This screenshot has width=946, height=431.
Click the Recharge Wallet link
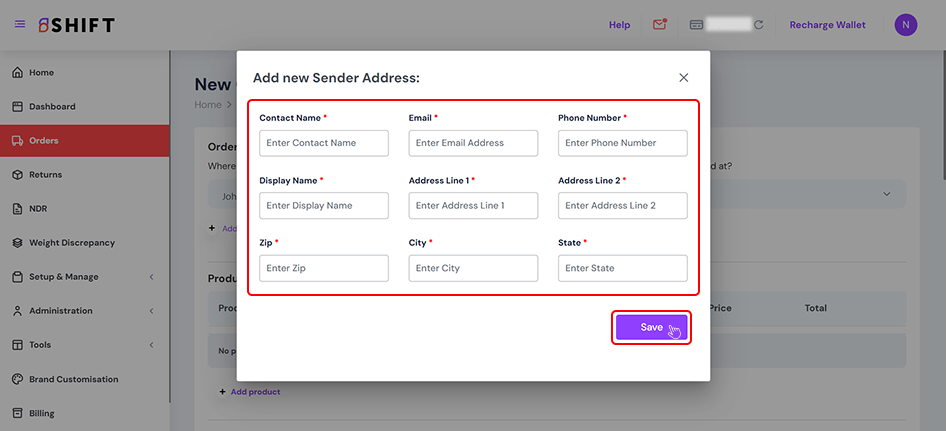[x=827, y=25]
